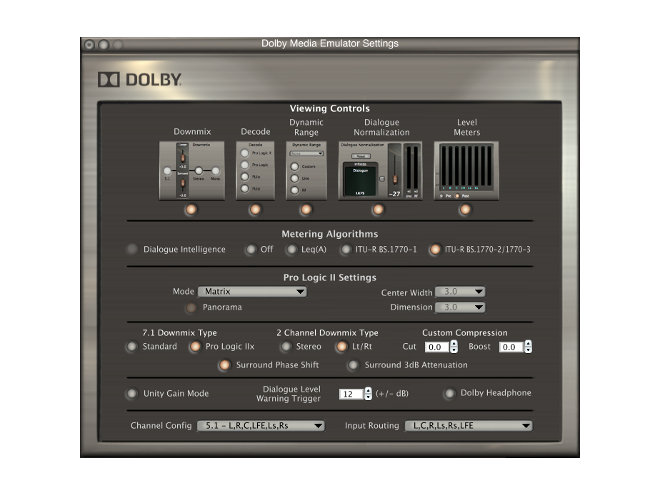Select ITU-R BS.1770-2/1770-3 metering algorithm
Screen dimensions: 660x495
pyautogui.click(x=435, y=250)
